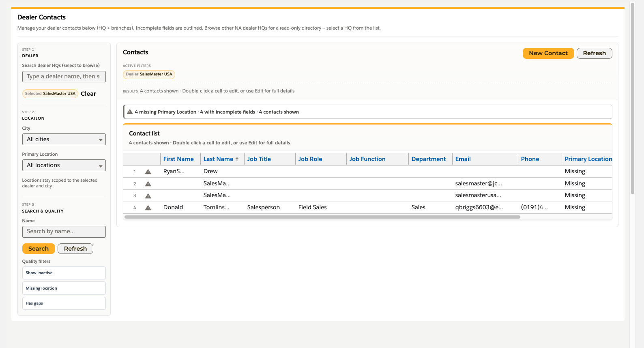Select the 'Sales' department cell
The image size is (644, 348).
click(430, 208)
